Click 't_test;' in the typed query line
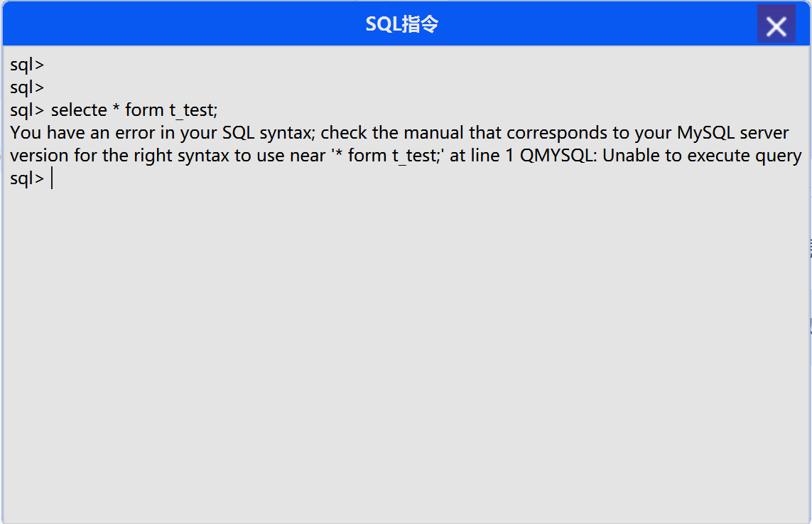Screen dimensions: 812x524 coord(193,110)
